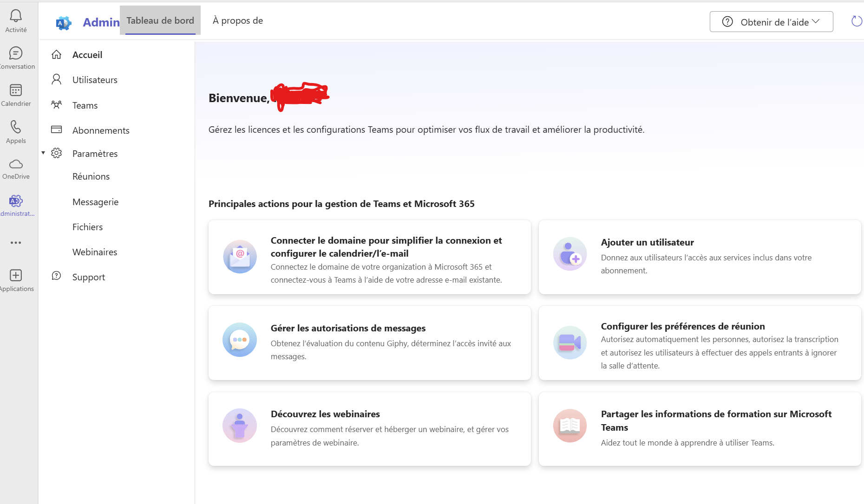Open Réunions settings
This screenshot has height=504, width=864.
coord(91,176)
